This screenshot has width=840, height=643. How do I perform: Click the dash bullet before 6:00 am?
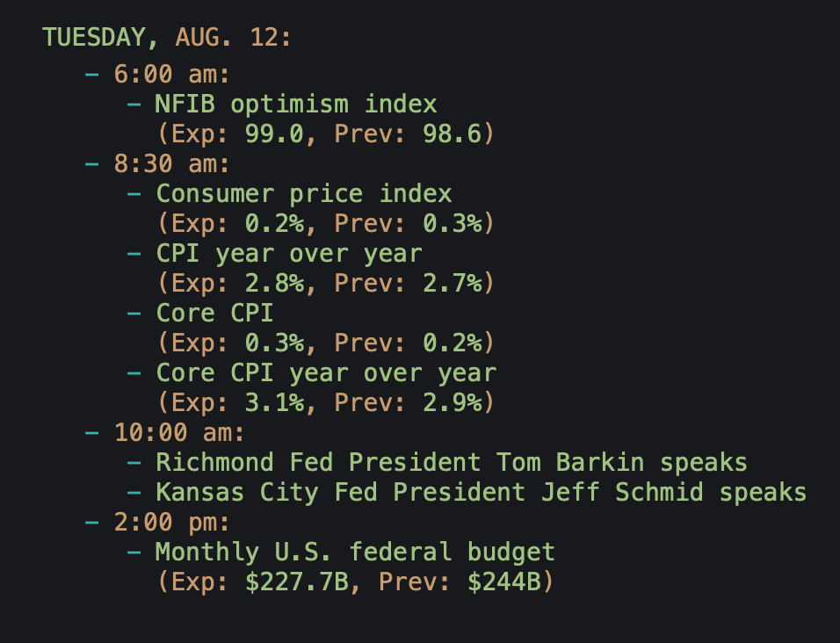(x=92, y=75)
